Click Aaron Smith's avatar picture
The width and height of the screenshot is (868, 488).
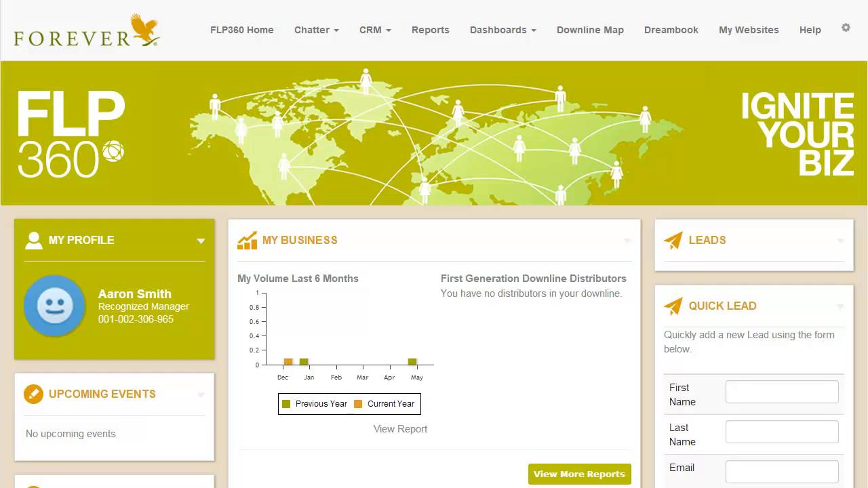[x=55, y=306]
